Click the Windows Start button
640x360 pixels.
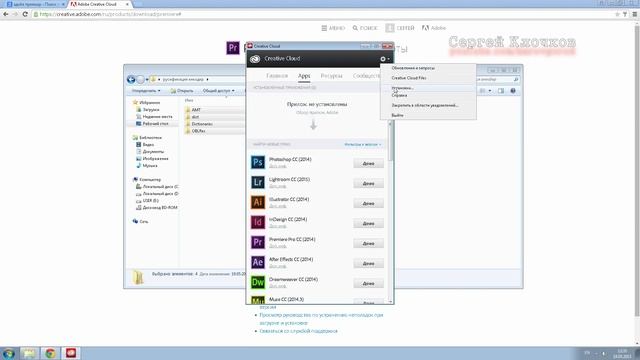pyautogui.click(x=9, y=353)
